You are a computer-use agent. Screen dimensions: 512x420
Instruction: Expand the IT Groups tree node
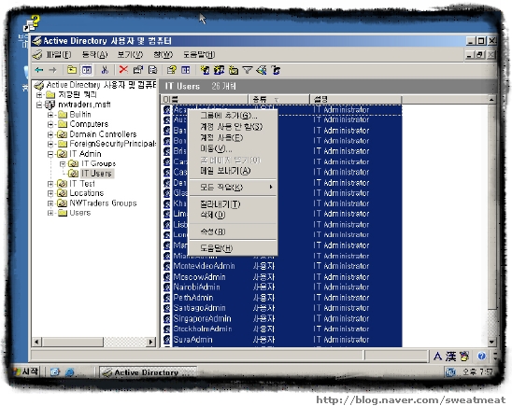(63, 164)
